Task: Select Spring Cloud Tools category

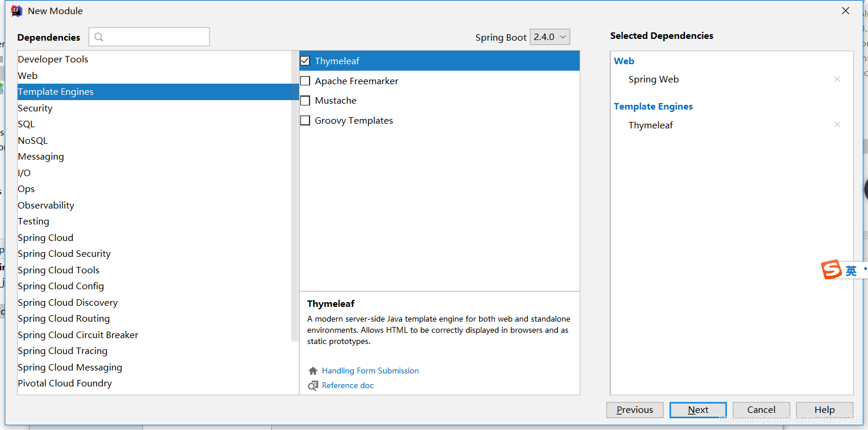Action: point(154,270)
